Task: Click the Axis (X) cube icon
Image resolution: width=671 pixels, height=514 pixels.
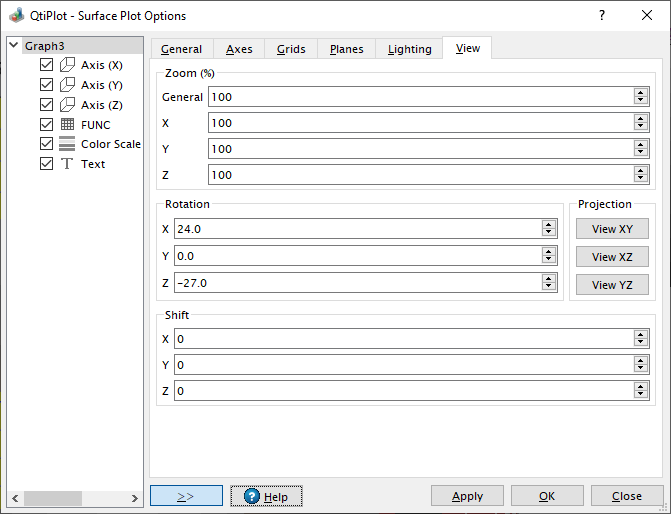Action: tap(67, 65)
